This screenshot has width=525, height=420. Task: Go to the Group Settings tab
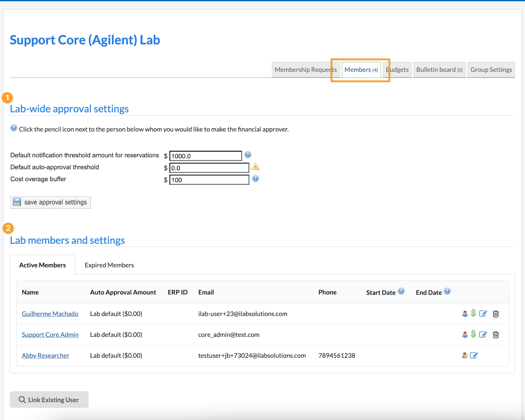coord(491,70)
